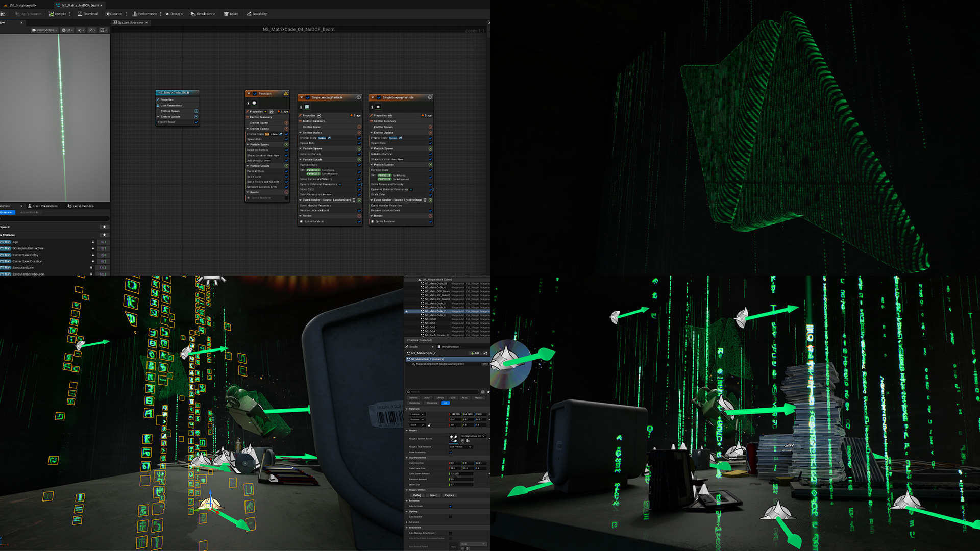Viewport: 980px width, 551px height.
Task: Open Niagara Tick Behavior dropdown
Action: 461,447
